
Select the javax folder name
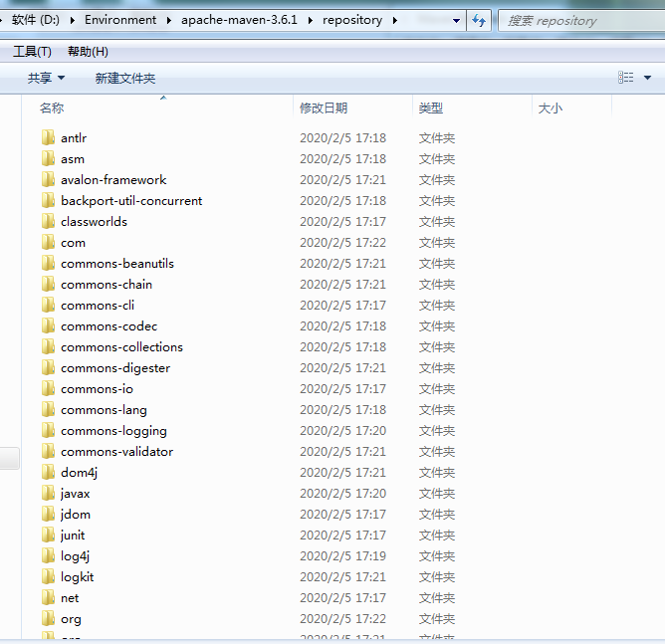75,494
